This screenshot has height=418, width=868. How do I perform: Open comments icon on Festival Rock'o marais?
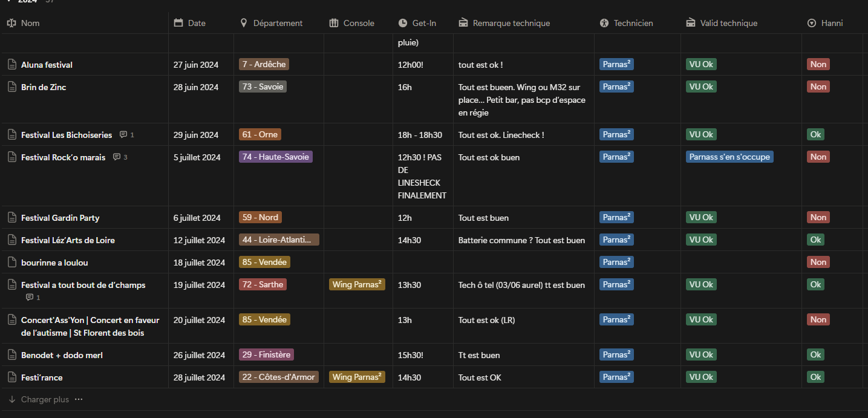click(117, 157)
